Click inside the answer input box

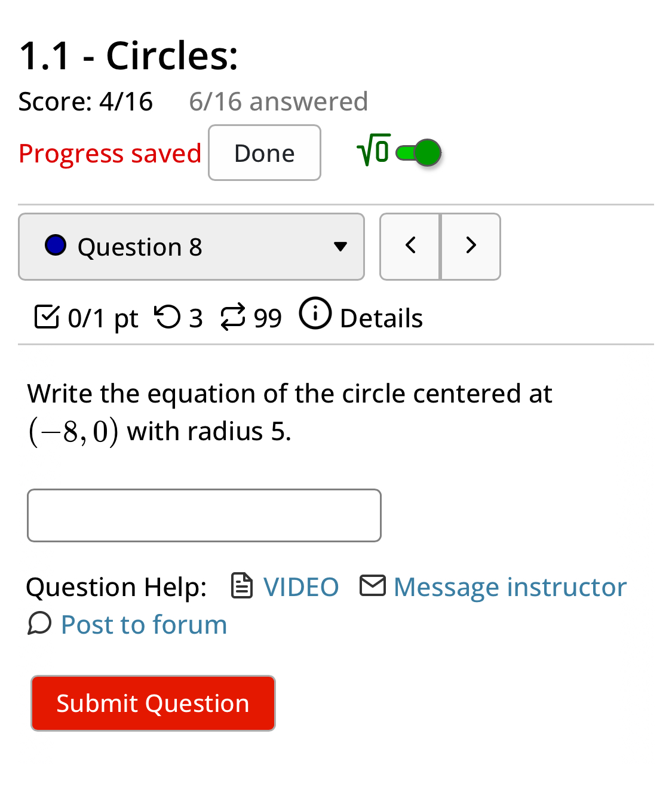click(x=204, y=515)
